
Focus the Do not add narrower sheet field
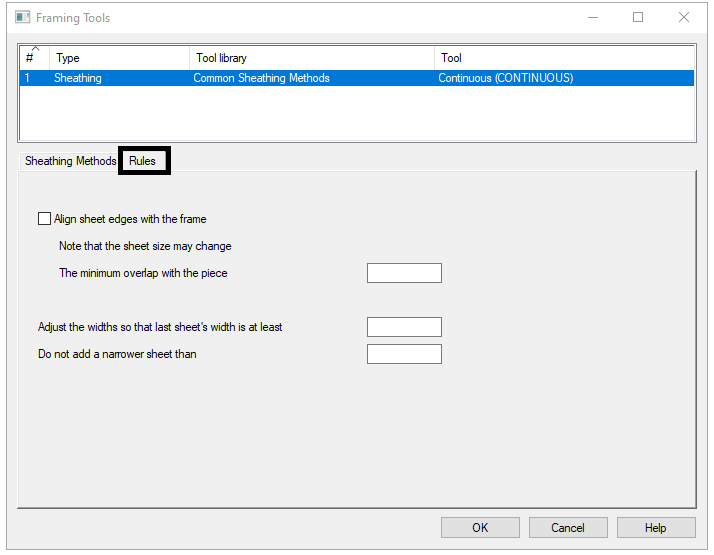[404, 354]
